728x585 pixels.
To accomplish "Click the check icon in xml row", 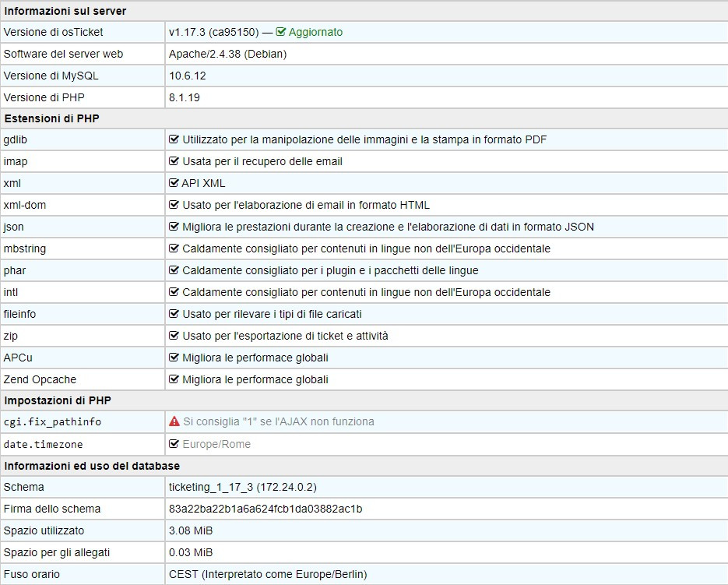I will tap(174, 183).
